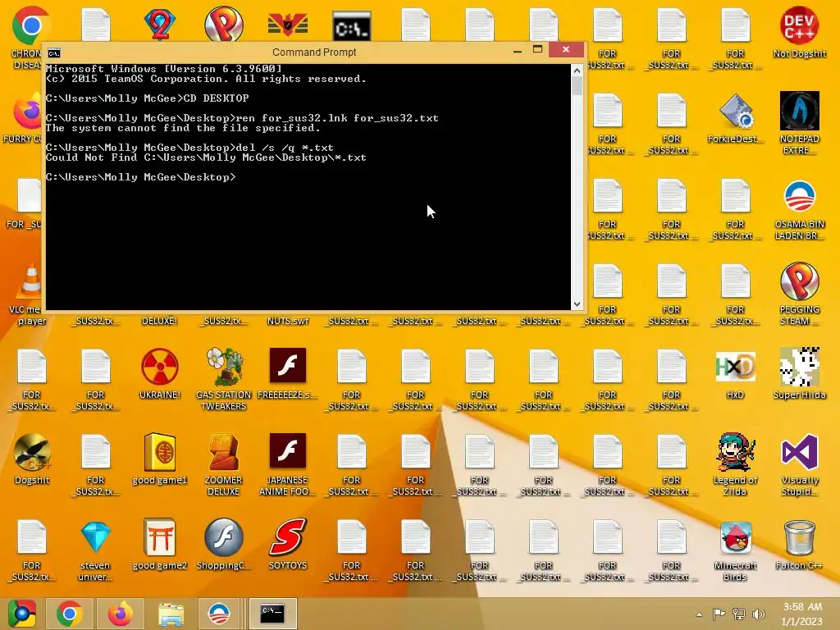Minimize the Command Prompt window
The height and width of the screenshot is (630, 840).
click(518, 50)
